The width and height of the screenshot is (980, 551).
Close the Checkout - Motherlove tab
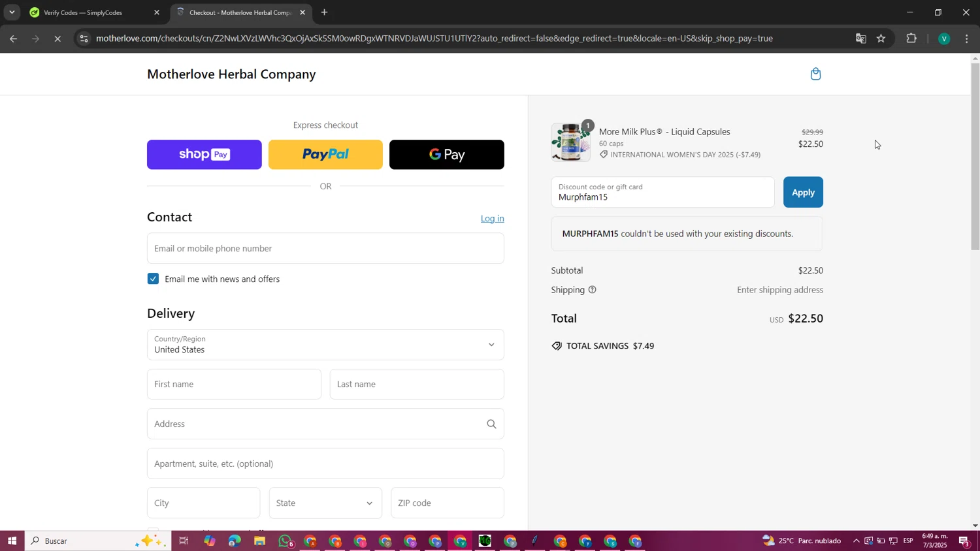(x=302, y=12)
